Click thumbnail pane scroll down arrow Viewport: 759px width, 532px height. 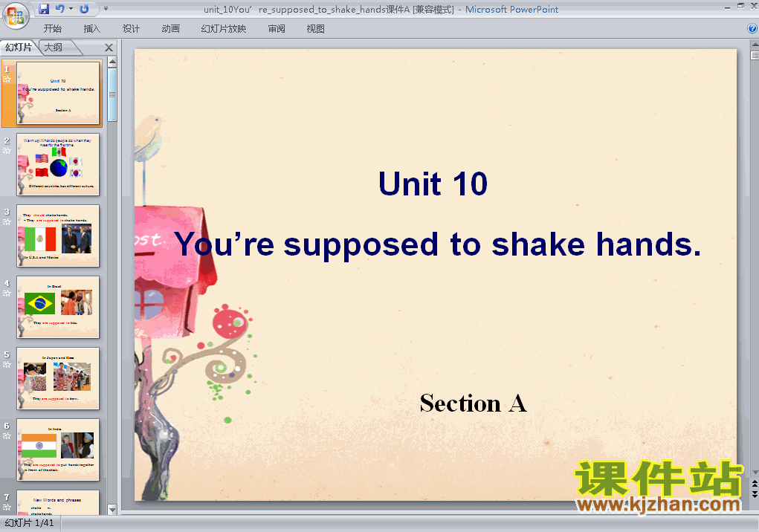pos(112,509)
